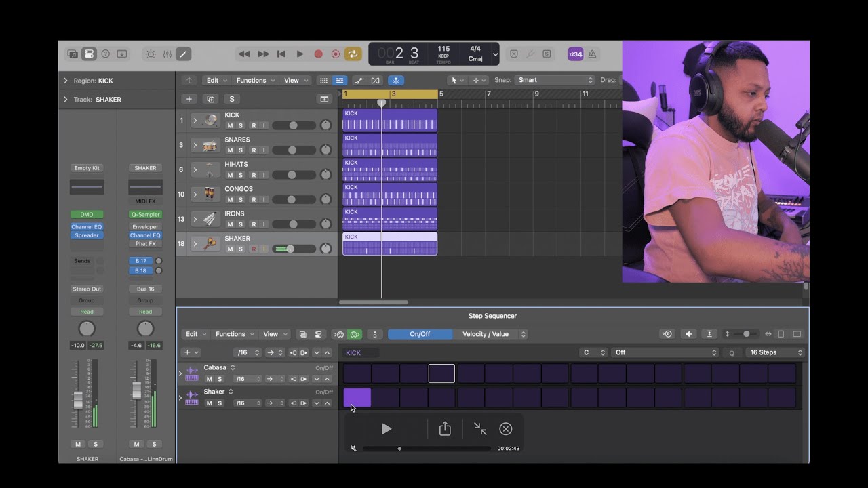Click the Rewind transport button
Image resolution: width=868 pixels, height=488 pixels.
point(244,54)
